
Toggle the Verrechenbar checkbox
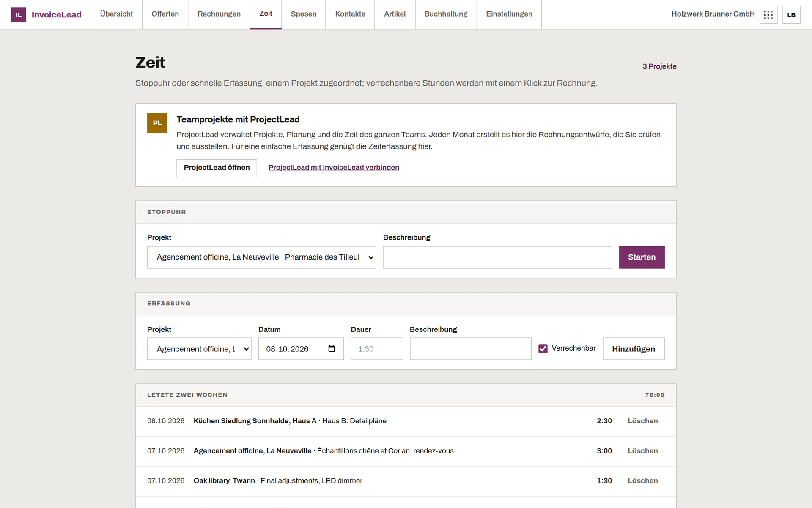coord(543,348)
